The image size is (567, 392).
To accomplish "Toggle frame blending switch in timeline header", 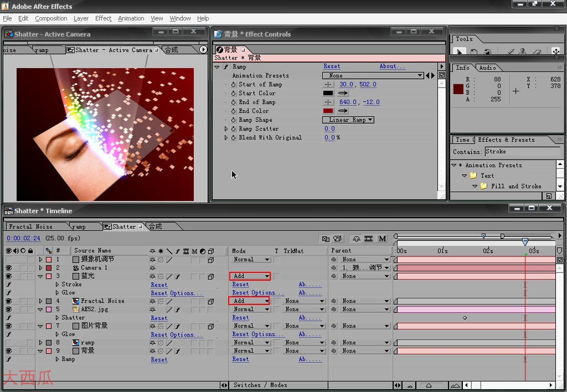I will (x=369, y=238).
